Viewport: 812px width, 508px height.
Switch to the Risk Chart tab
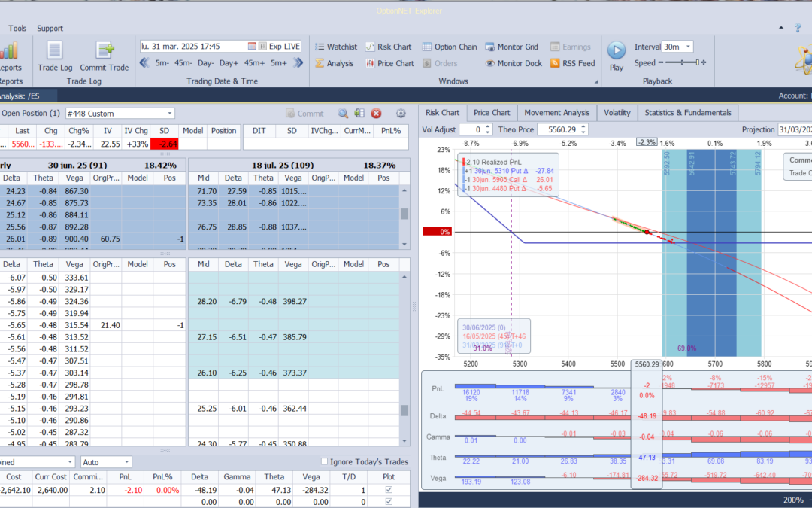442,113
